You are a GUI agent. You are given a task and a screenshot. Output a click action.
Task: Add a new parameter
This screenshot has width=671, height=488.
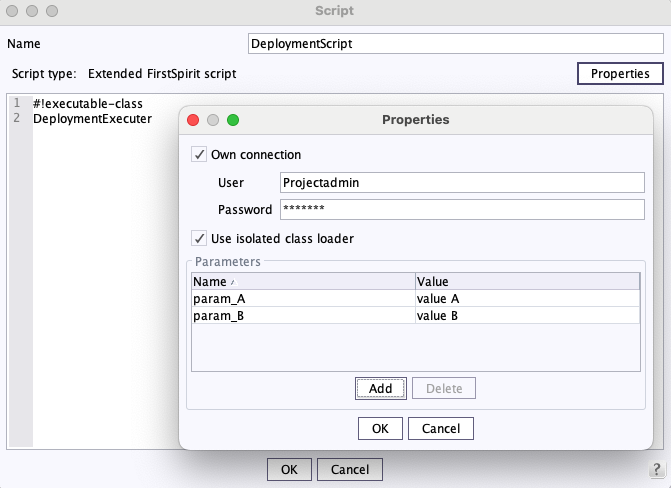pyautogui.click(x=380, y=388)
